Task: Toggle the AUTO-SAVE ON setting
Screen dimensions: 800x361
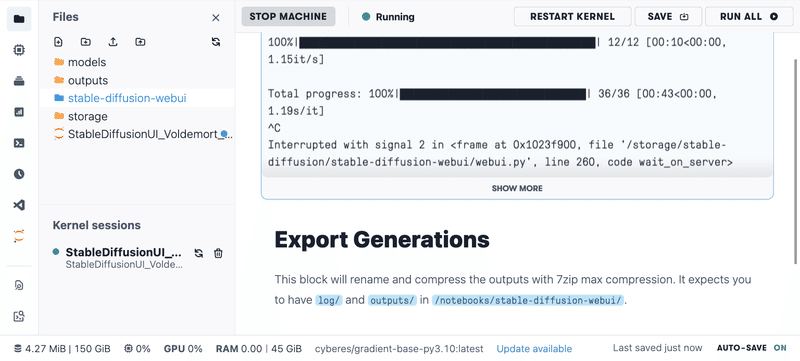Action: (x=752, y=348)
